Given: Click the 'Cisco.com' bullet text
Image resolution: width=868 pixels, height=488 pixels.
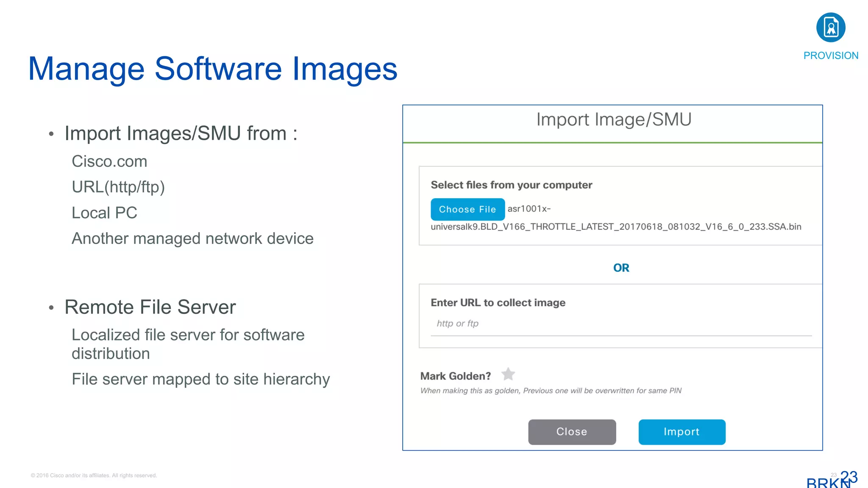Looking at the screenshot, I should pyautogui.click(x=109, y=161).
